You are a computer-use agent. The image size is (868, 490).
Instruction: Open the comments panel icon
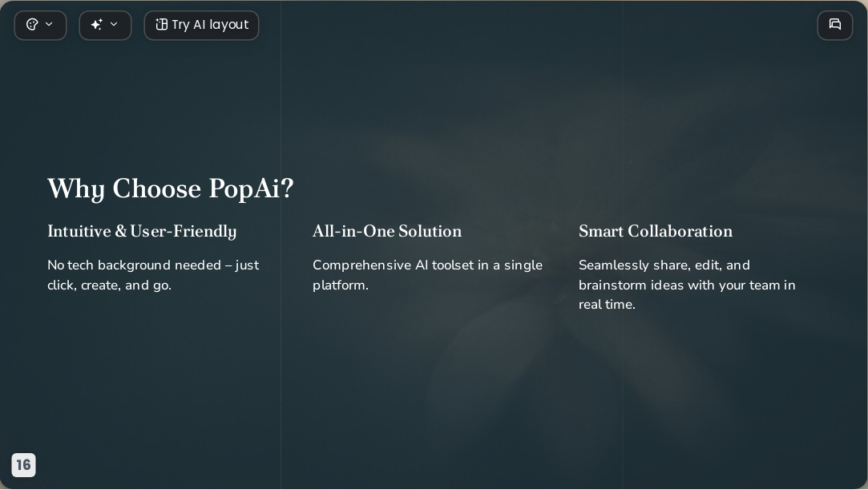tap(835, 25)
